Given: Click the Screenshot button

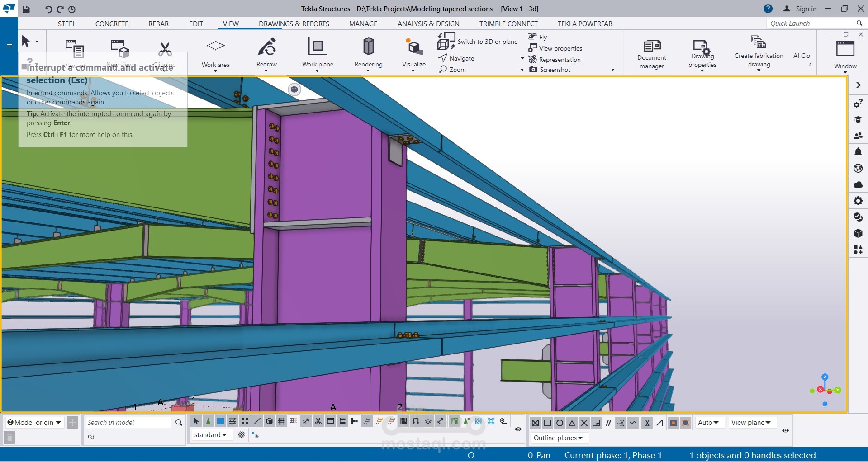Looking at the screenshot, I should [550, 70].
